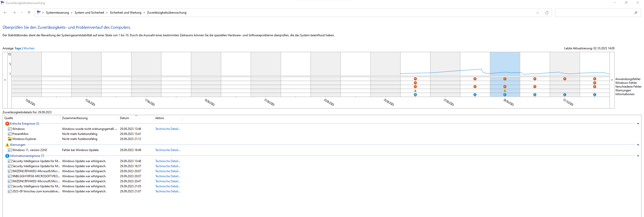Click information icon for 26.09.2023
This screenshot has height=217, width=644.
pyautogui.click(x=415, y=95)
